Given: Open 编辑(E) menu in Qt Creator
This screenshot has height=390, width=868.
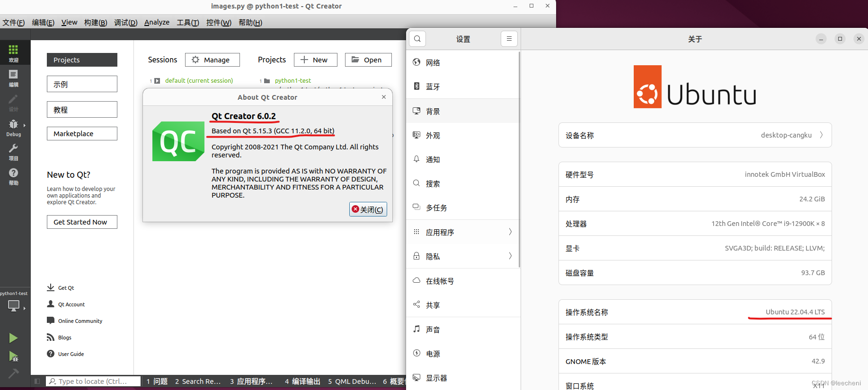Looking at the screenshot, I should (x=43, y=22).
